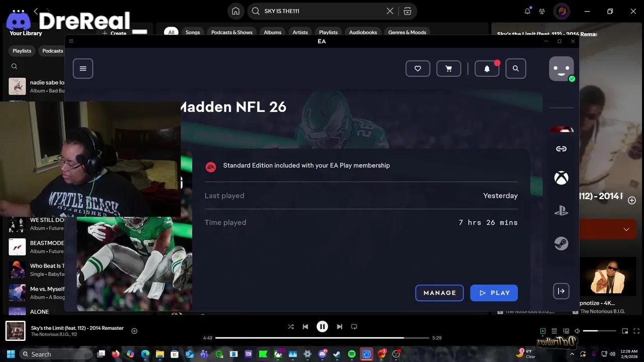
Task: Seek on the song progress bar
Action: coord(322,338)
